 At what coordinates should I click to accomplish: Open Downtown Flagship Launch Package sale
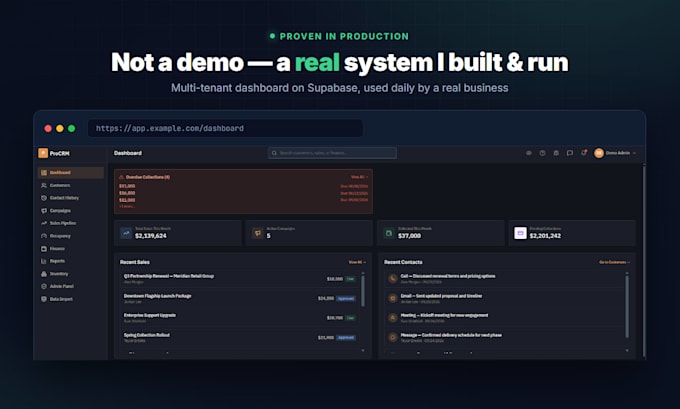point(240,298)
